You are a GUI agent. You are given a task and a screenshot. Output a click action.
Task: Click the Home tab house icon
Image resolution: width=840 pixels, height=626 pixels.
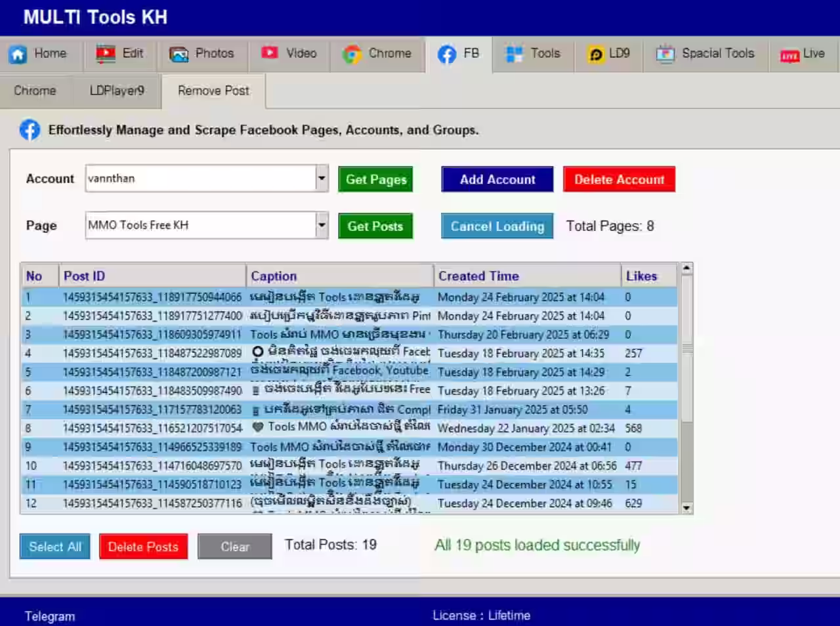click(18, 54)
